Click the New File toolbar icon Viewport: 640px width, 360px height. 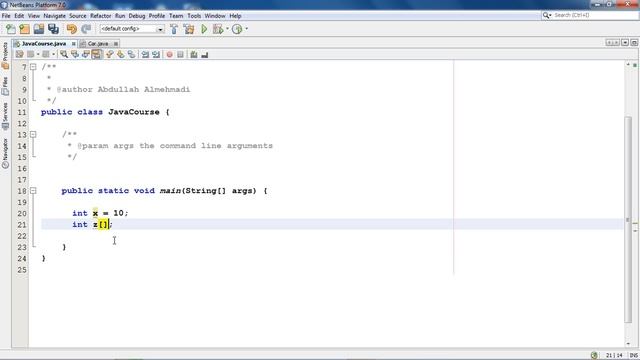tap(11, 29)
